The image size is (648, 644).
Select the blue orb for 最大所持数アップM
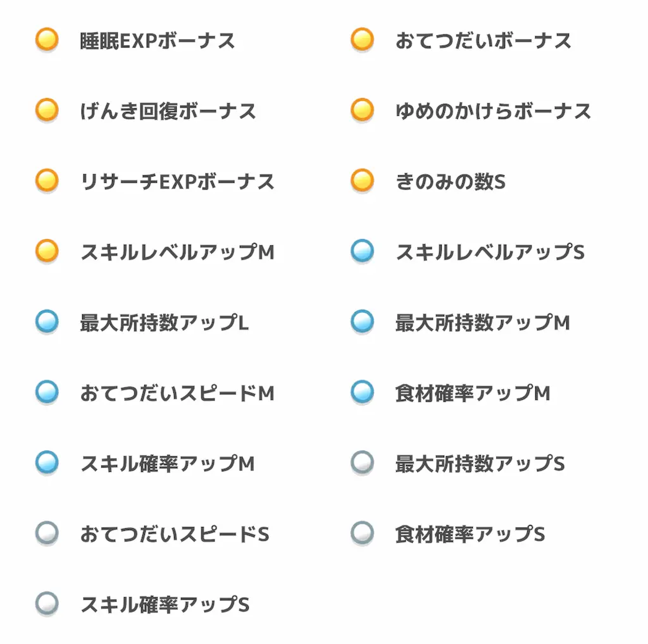363,321
